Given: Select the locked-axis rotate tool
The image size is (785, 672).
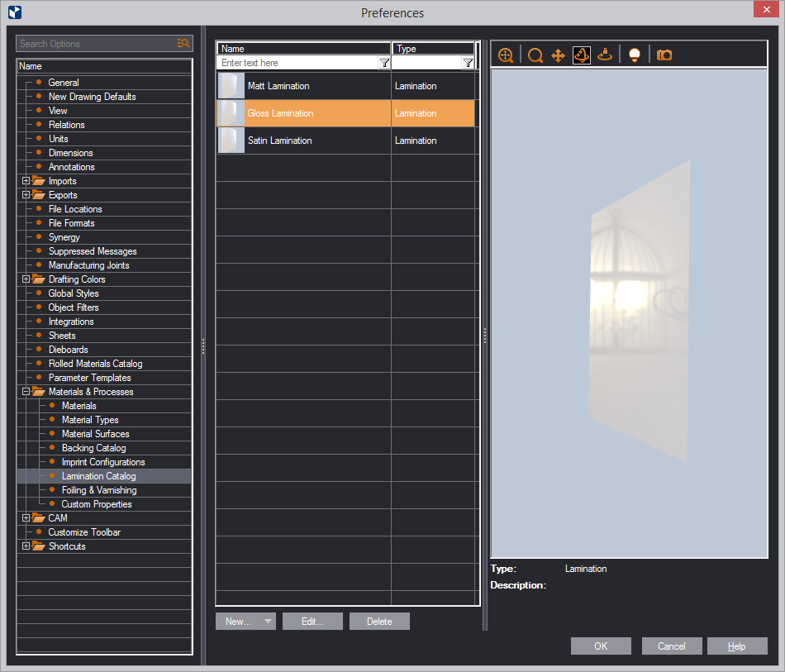Looking at the screenshot, I should 605,55.
